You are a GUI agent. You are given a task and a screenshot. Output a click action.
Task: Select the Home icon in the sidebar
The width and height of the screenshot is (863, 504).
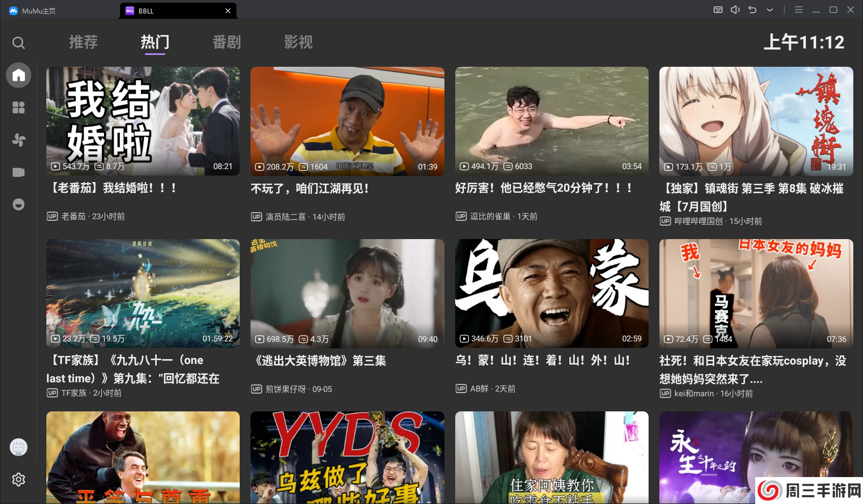[18, 75]
